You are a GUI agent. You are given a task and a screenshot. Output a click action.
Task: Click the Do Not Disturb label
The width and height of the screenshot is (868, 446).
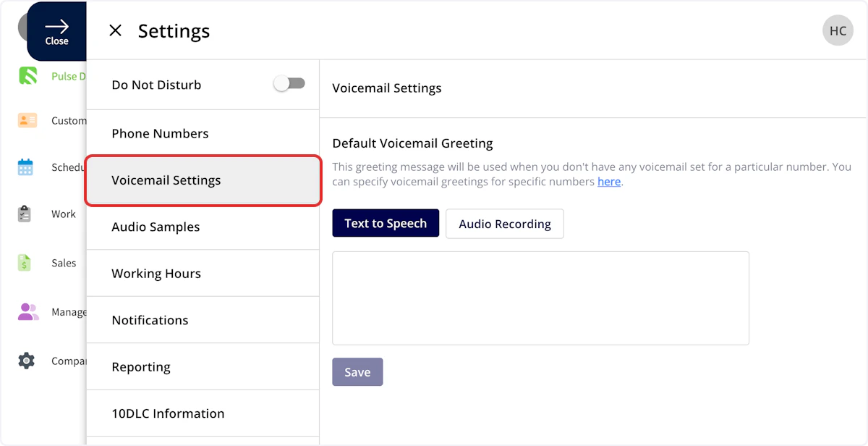pyautogui.click(x=156, y=85)
